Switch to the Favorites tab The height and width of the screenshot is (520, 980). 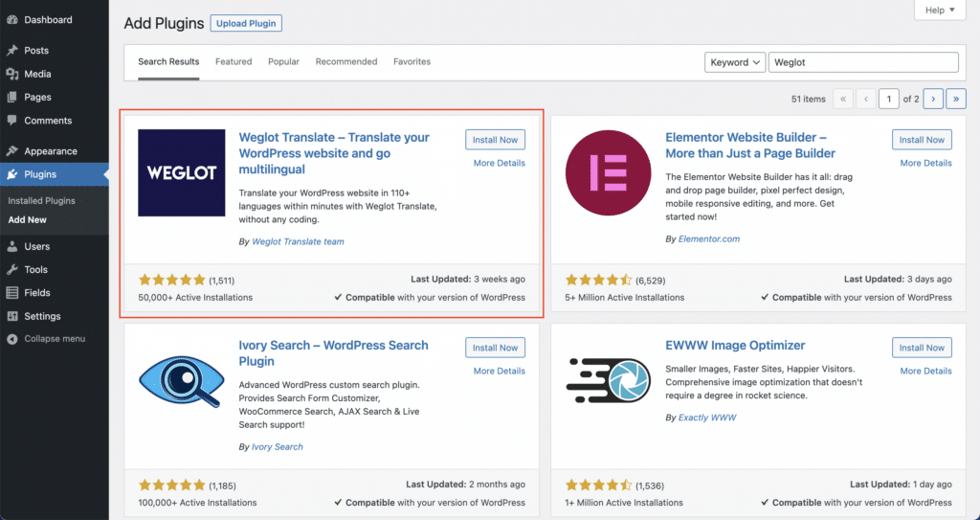(412, 62)
